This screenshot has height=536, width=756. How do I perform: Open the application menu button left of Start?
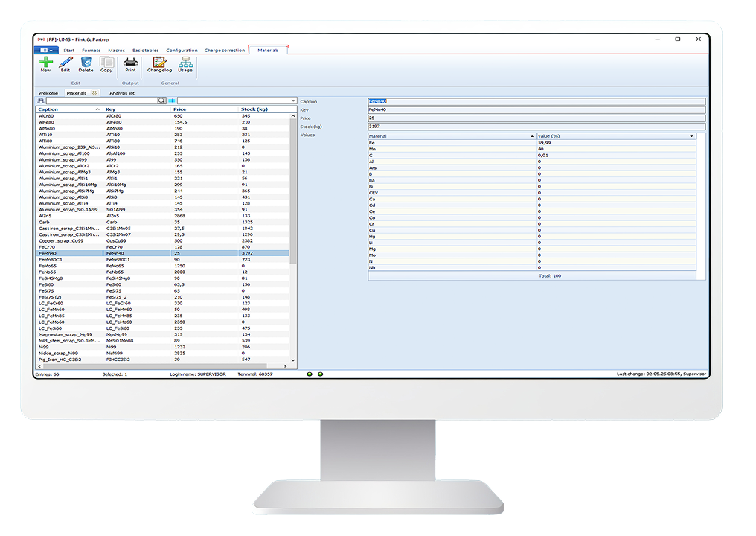tap(46, 51)
